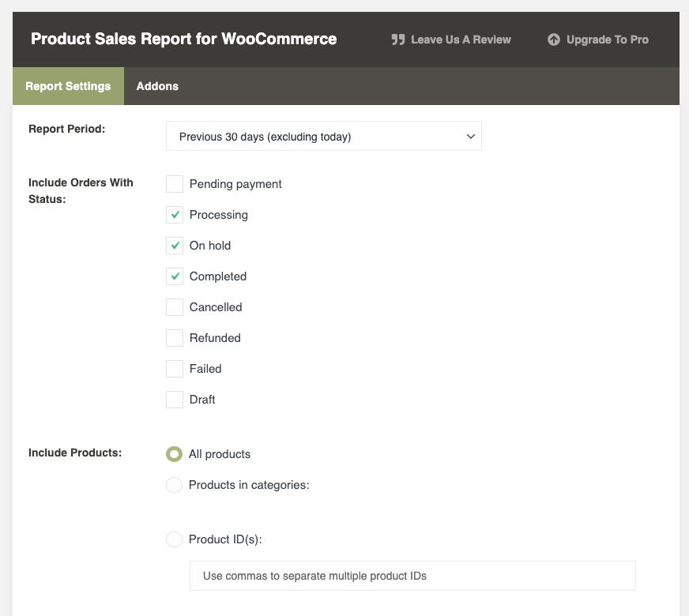This screenshot has height=616, width=689.
Task: Select the All products radio button
Action: tap(174, 454)
